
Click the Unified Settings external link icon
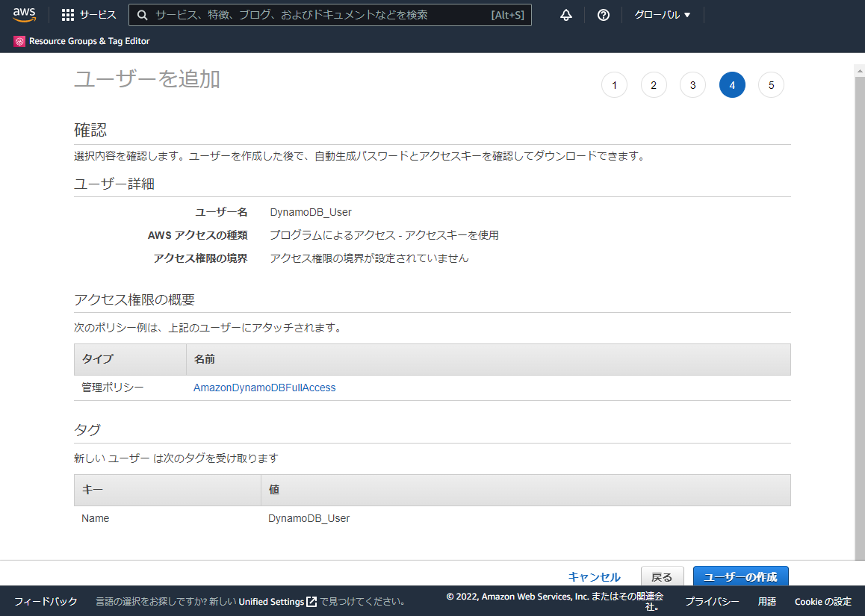(311, 602)
